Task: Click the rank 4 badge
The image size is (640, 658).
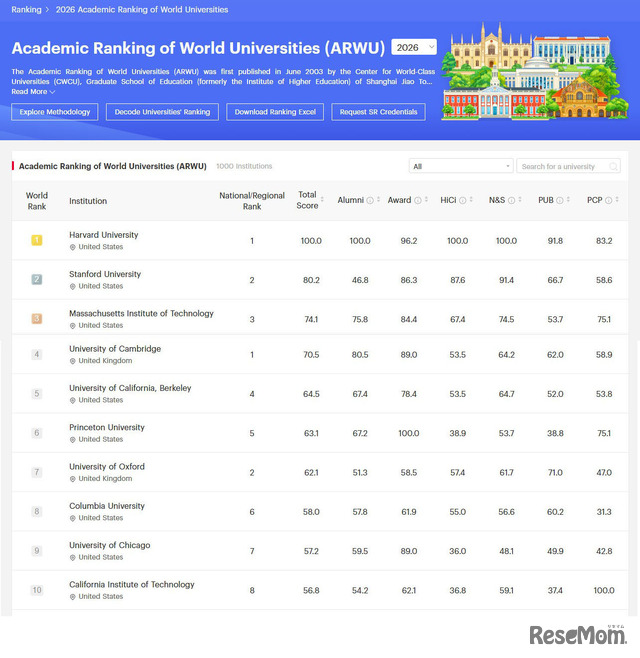Action: [37, 354]
